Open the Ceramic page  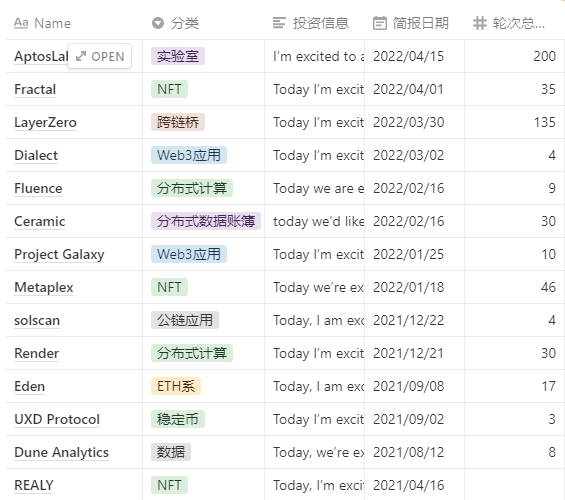pos(40,221)
